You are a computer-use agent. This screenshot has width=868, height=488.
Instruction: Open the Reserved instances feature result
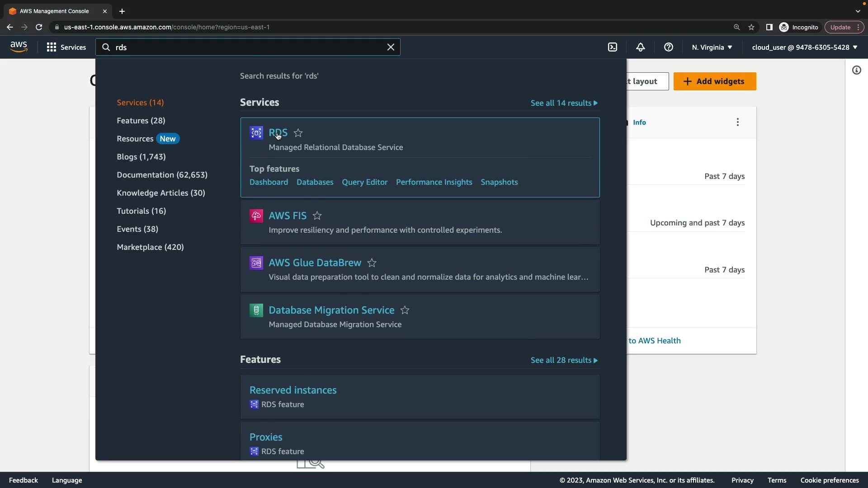pos(292,390)
